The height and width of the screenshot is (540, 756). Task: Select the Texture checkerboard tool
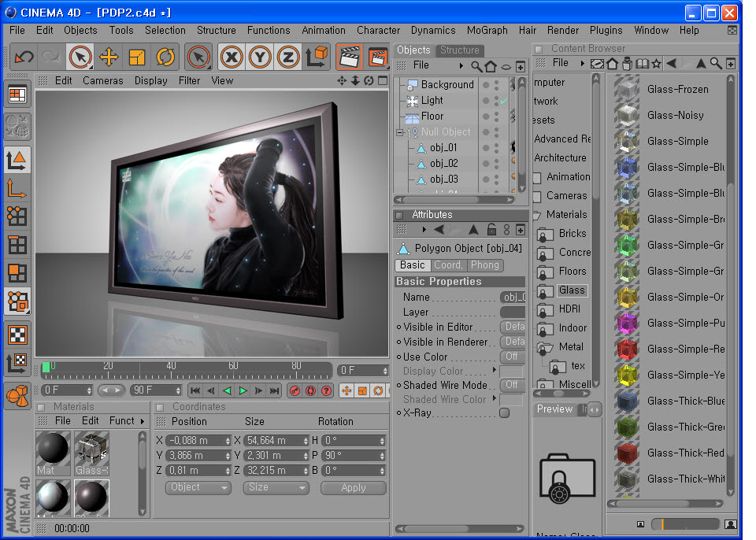(x=17, y=335)
